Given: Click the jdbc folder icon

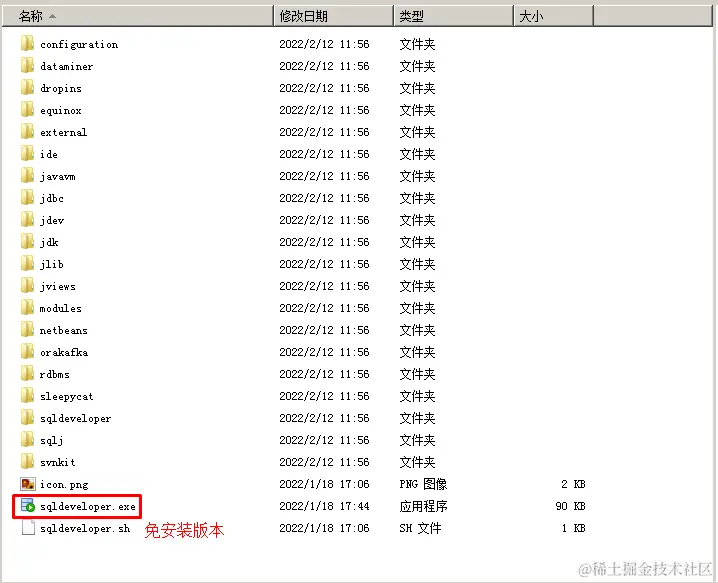Looking at the screenshot, I should tap(27, 197).
